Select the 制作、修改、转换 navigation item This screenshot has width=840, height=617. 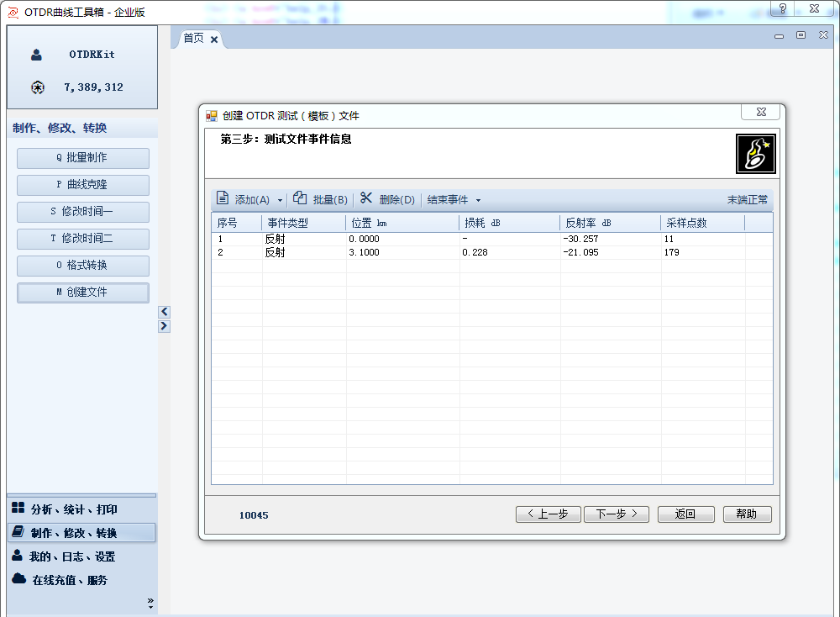point(77,531)
